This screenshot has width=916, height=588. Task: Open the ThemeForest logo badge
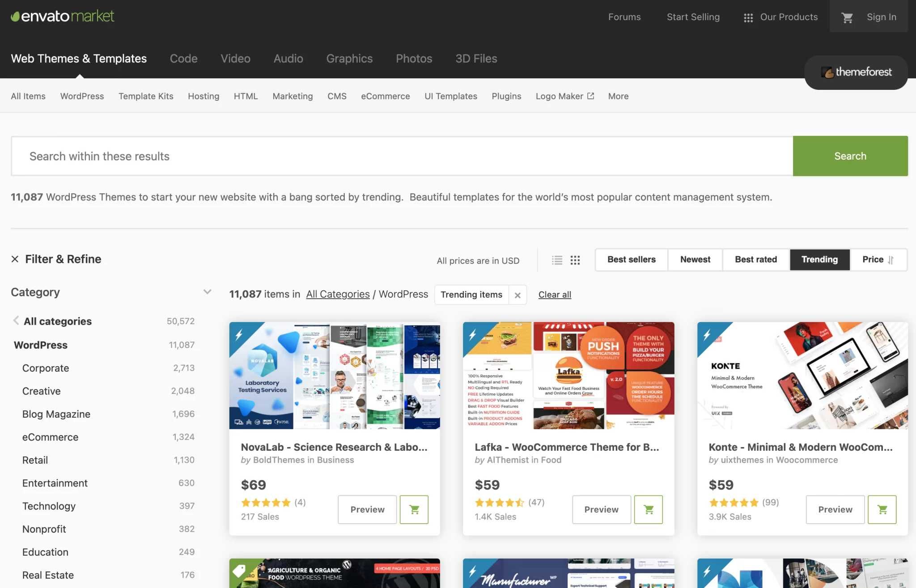pos(856,72)
